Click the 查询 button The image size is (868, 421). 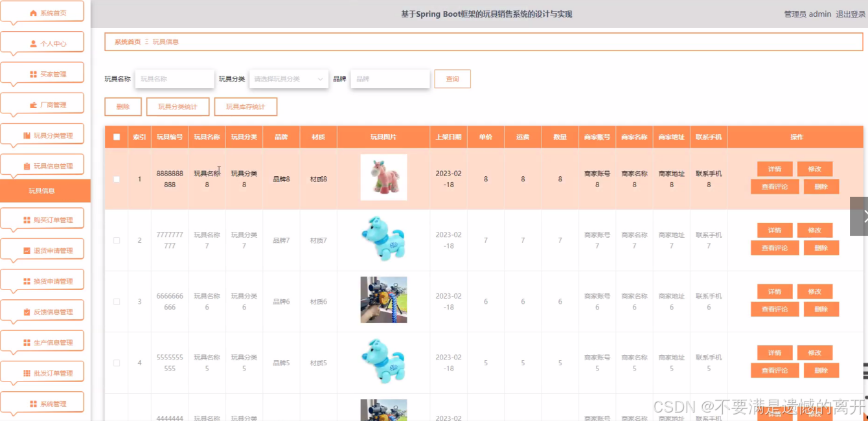(452, 79)
